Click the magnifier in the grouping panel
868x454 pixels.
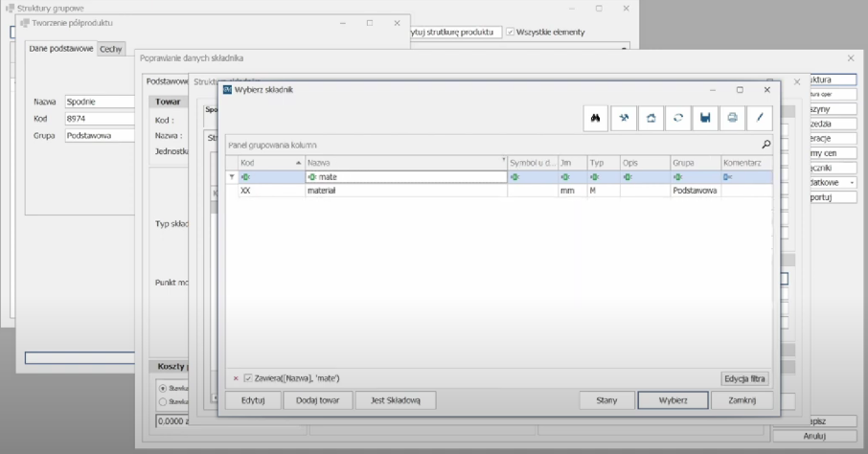pos(765,145)
